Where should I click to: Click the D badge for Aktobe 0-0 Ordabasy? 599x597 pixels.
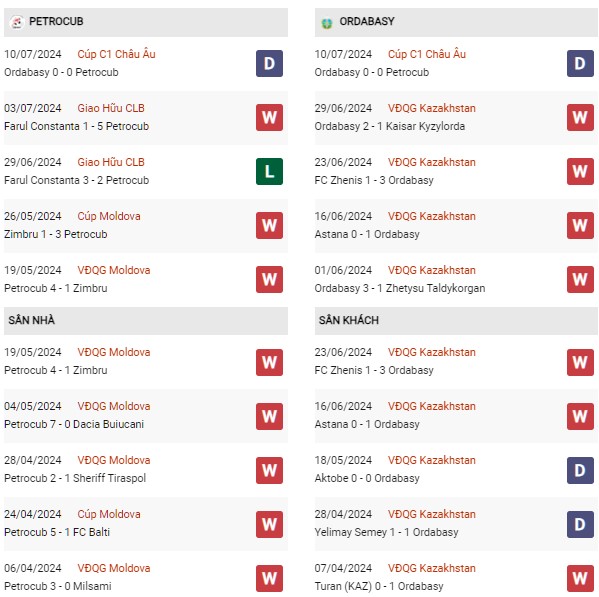[580, 471]
